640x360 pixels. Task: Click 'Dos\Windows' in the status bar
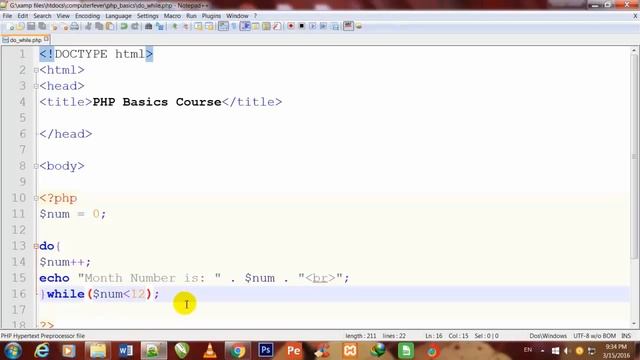pyautogui.click(x=548, y=336)
